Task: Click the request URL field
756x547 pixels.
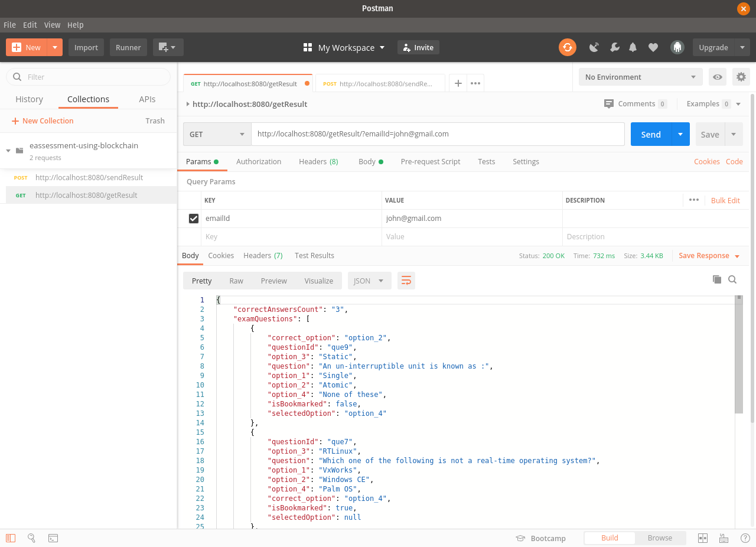Action: click(438, 134)
